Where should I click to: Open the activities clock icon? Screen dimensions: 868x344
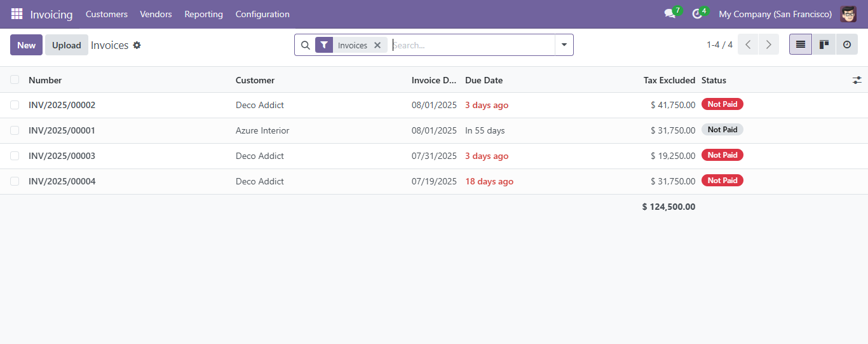(697, 14)
